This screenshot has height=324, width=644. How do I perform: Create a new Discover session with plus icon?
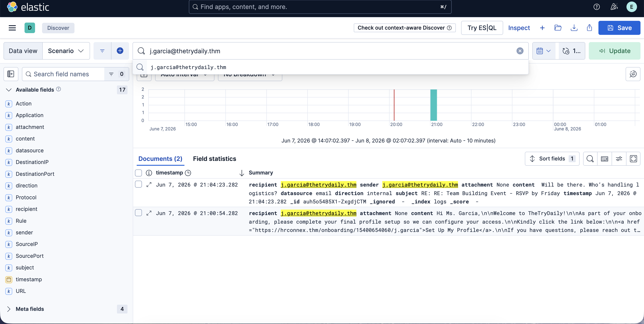pyautogui.click(x=542, y=28)
